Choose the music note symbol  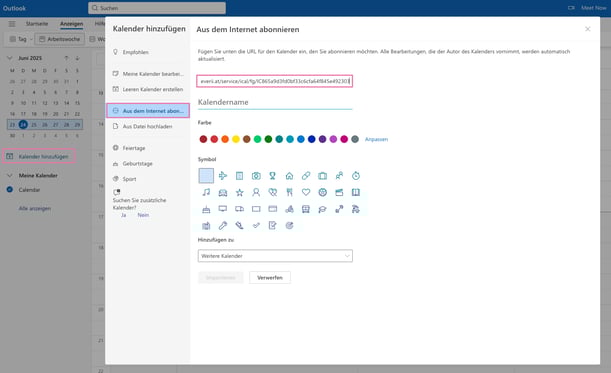pyautogui.click(x=206, y=192)
